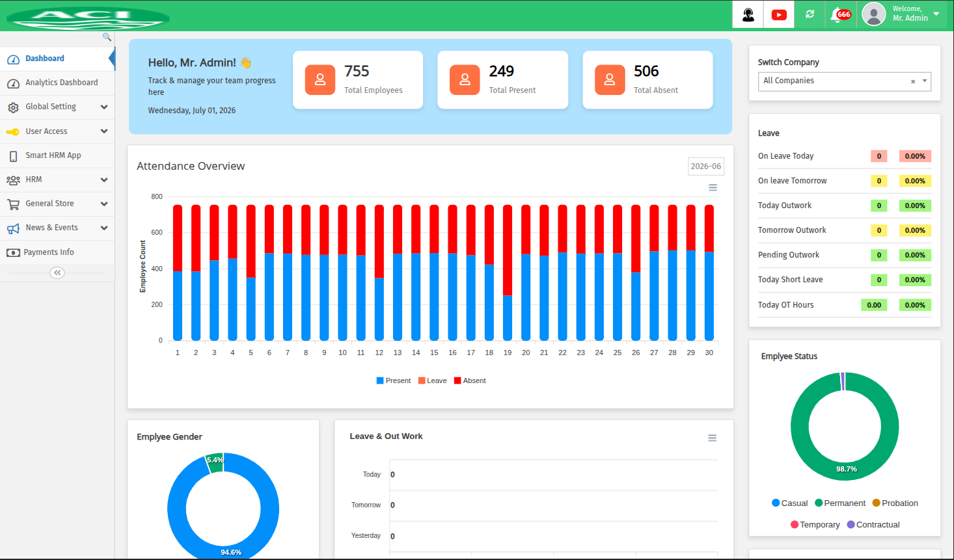Viewport: 954px width, 560px height.
Task: Open notifications bell showing 666
Action: pos(840,14)
